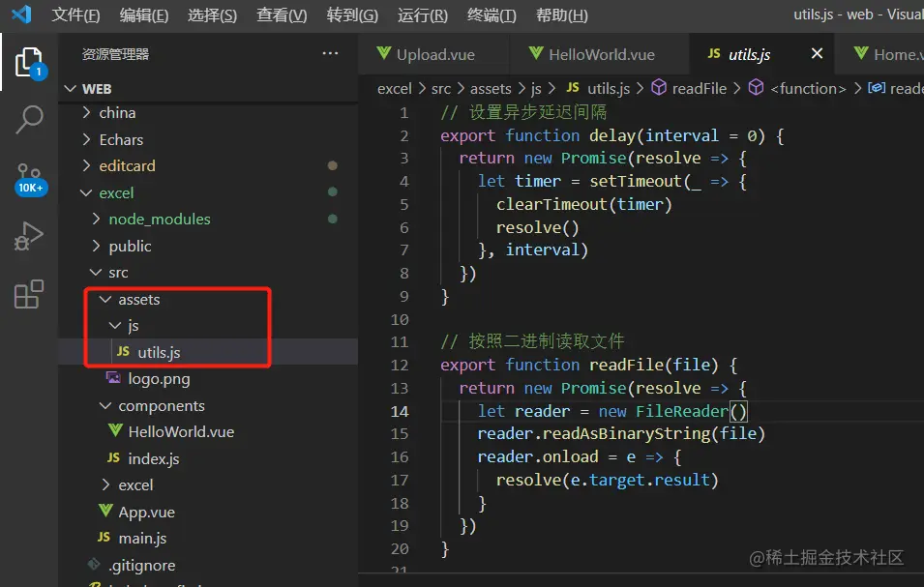
Task: Collapse the assets folder
Action: click(105, 299)
